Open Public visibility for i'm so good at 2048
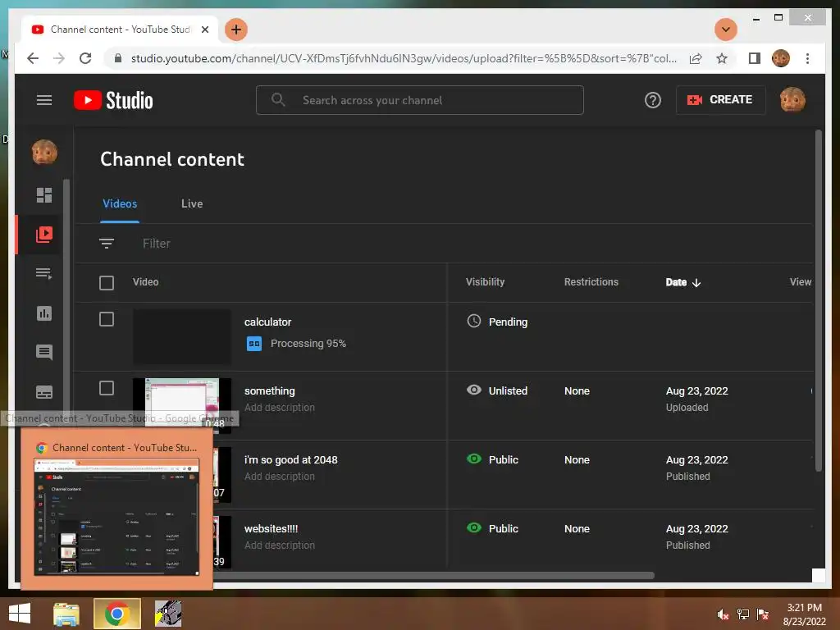 tap(504, 459)
